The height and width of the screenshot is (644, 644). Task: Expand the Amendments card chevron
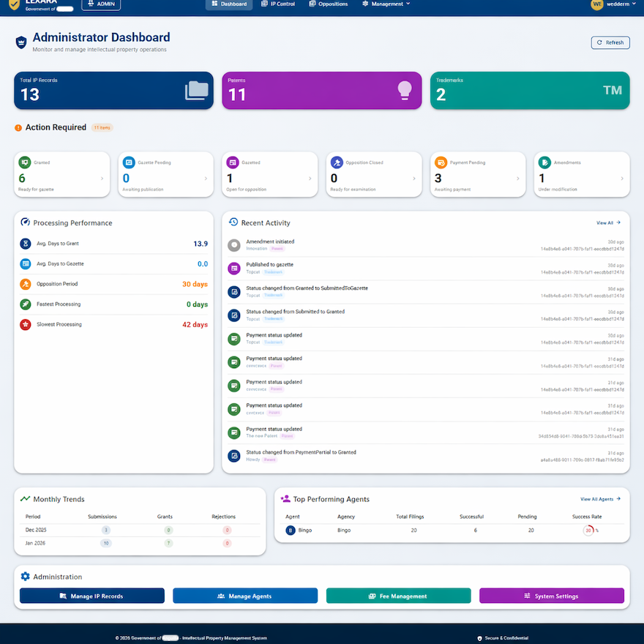coord(622,179)
